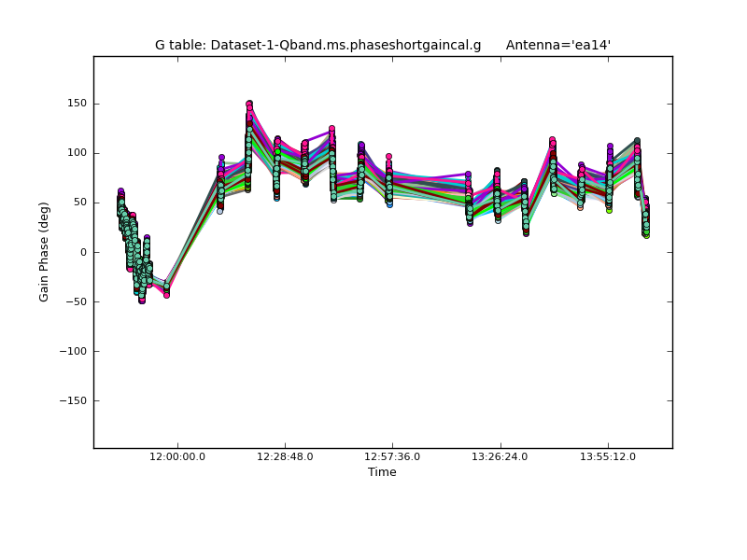Pick the highest data point near 150 degrees

pyautogui.click(x=249, y=105)
